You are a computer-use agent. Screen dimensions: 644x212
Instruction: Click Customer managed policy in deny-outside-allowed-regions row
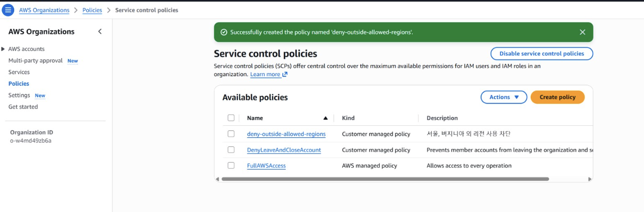point(376,134)
